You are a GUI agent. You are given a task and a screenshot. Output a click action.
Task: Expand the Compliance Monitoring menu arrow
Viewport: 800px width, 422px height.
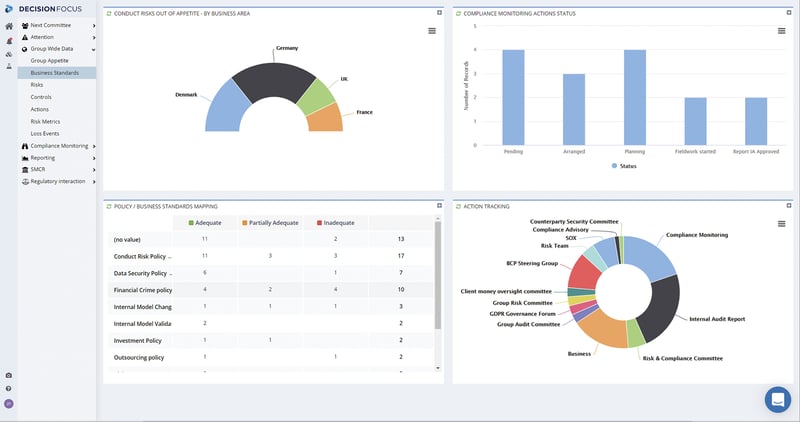pos(94,146)
